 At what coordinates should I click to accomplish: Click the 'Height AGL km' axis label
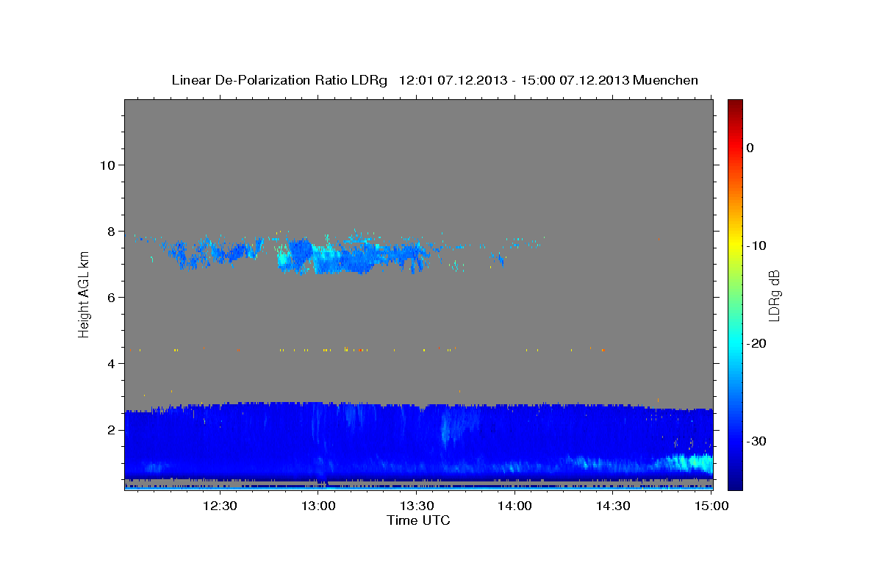pyautogui.click(x=85, y=294)
